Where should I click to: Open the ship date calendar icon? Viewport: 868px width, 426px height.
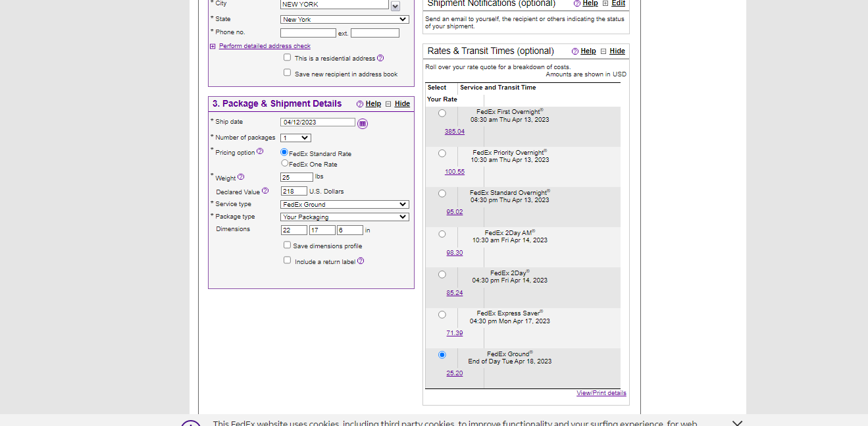363,123
